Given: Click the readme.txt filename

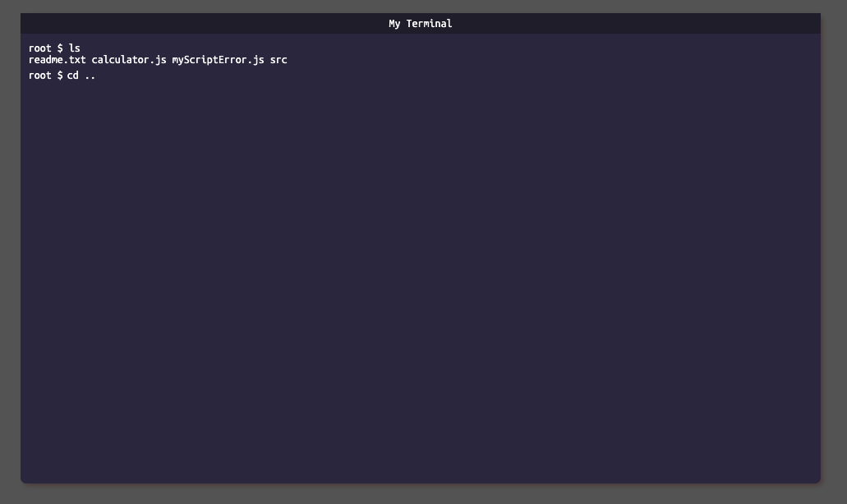Looking at the screenshot, I should 56,59.
